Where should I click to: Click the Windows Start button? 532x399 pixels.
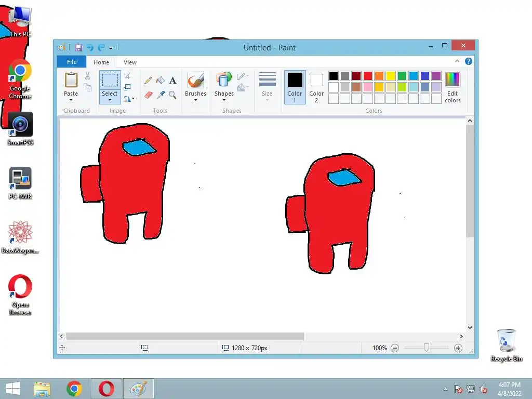coord(13,389)
